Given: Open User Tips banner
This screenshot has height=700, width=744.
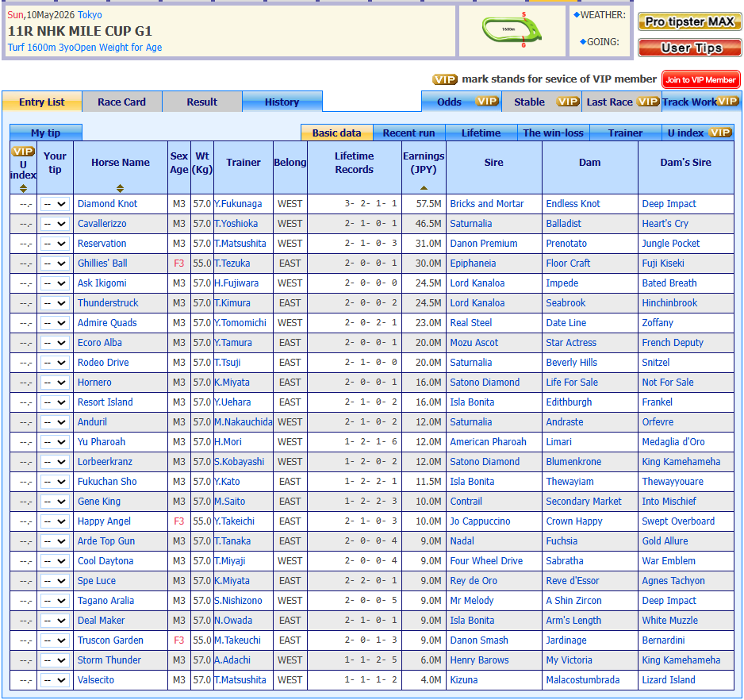Looking at the screenshot, I should [x=689, y=48].
